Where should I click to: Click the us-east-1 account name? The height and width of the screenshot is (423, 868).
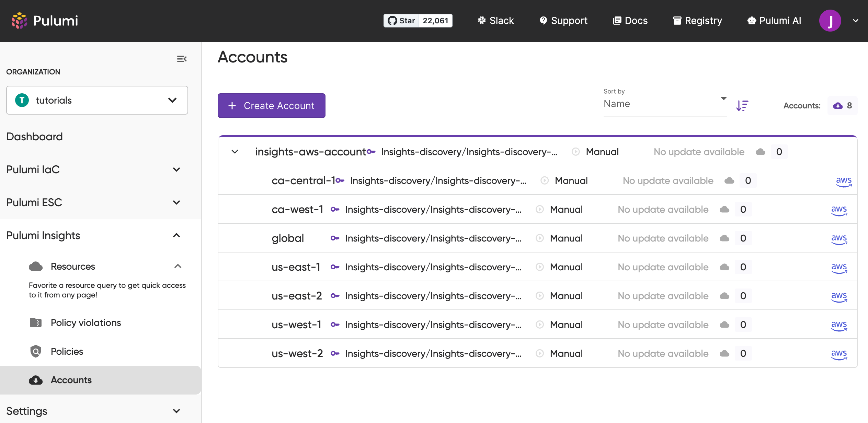(x=296, y=267)
